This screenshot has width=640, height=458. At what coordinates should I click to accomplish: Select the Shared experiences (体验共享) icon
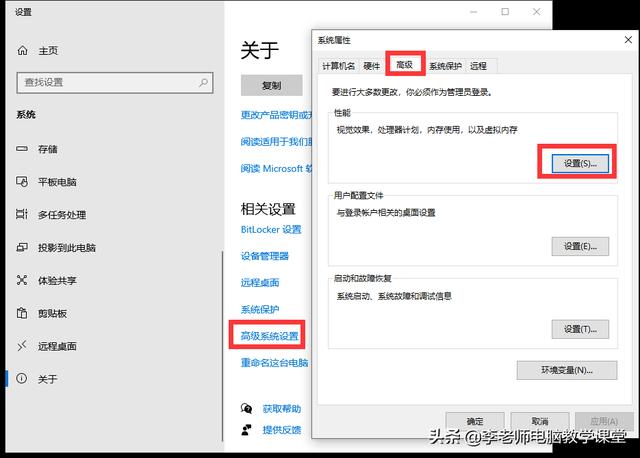(22, 281)
